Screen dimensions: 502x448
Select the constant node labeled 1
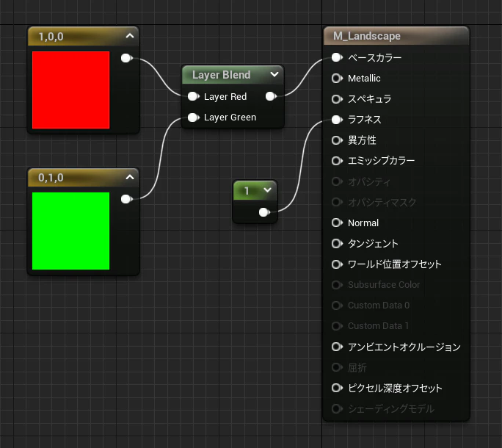point(247,191)
